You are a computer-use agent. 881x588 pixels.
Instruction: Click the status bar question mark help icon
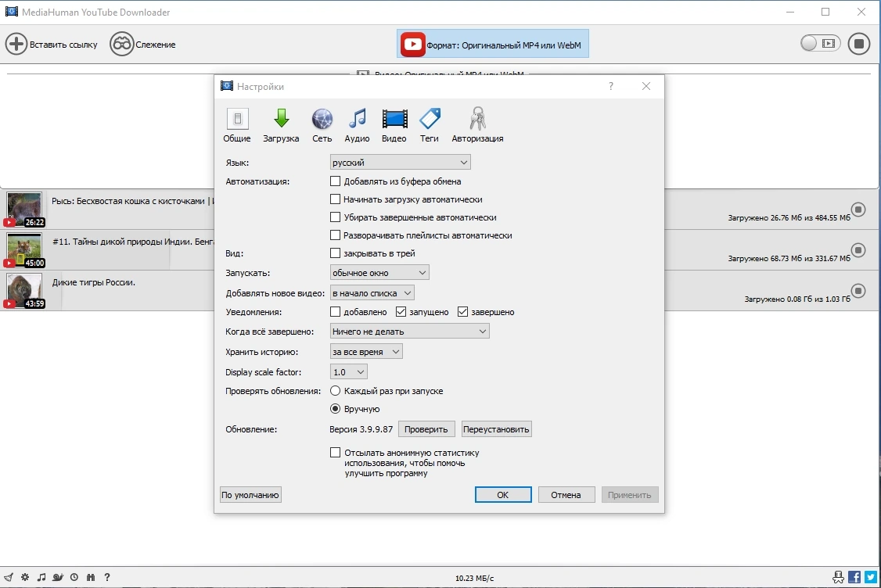pos(106,577)
